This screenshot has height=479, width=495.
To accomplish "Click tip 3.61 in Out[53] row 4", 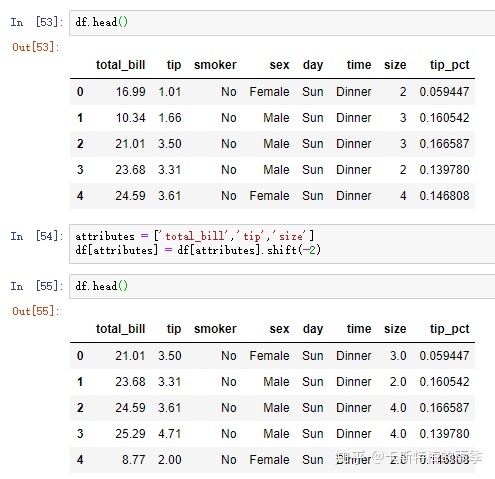I will point(170,196).
